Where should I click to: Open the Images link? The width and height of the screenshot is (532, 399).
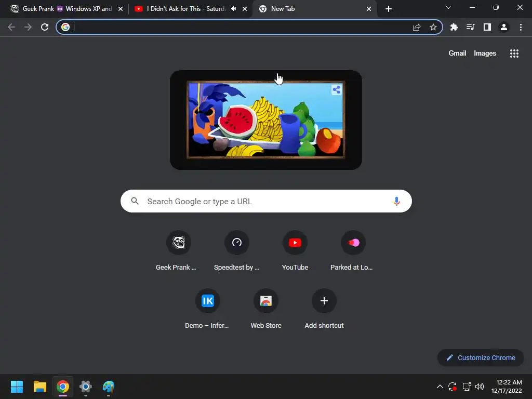[x=485, y=54]
